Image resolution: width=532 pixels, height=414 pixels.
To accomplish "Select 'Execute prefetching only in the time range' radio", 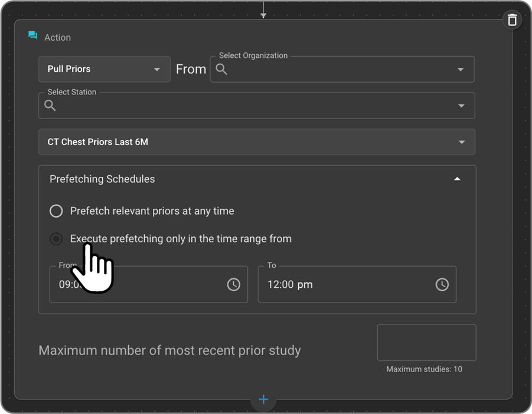I will 56,239.
